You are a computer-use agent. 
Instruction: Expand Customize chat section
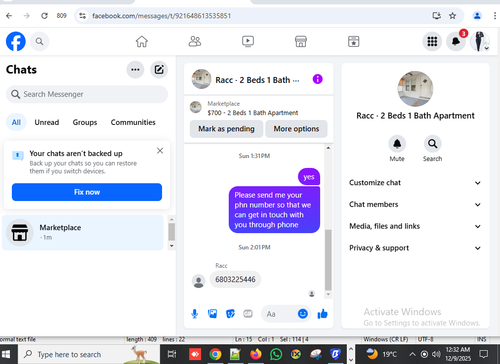click(415, 183)
